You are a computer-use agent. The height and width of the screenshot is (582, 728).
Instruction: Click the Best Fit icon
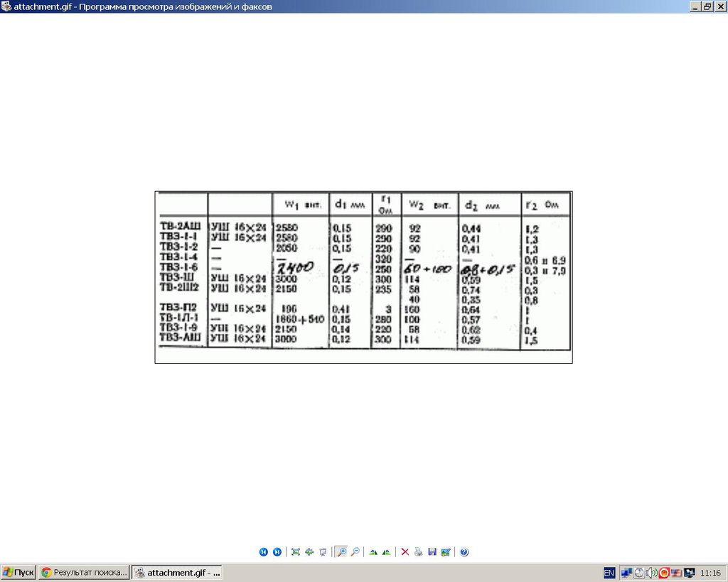click(296, 551)
